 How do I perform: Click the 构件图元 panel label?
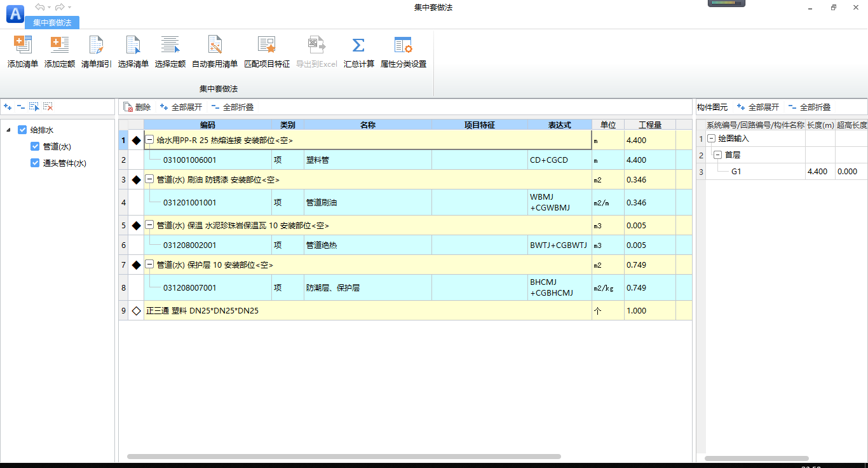coord(712,107)
